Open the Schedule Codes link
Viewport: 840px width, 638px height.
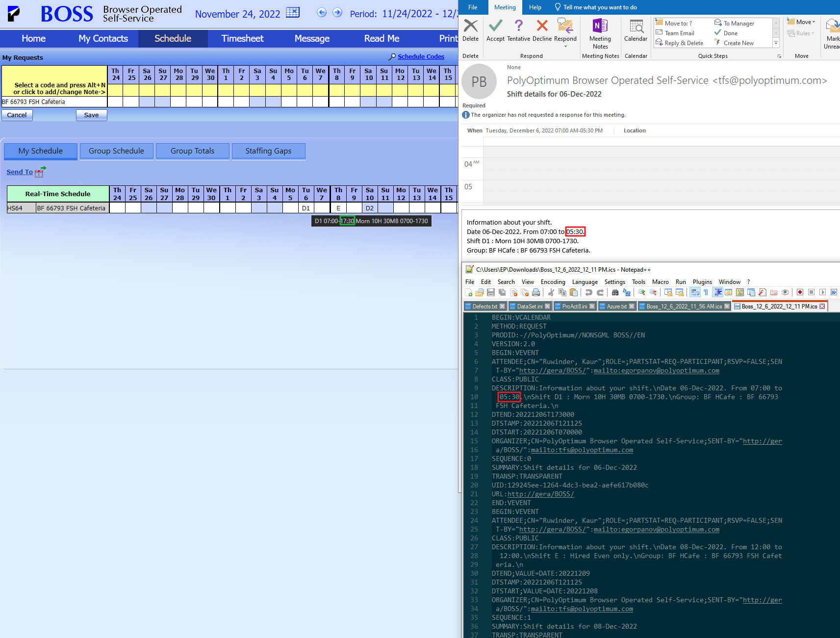(x=421, y=57)
